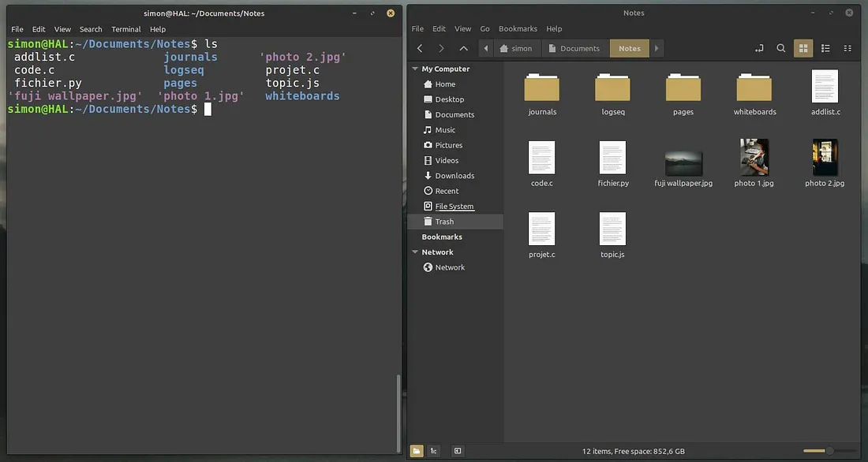868x462 pixels.
Task: Open Videos in the sidebar
Action: click(x=455, y=161)
